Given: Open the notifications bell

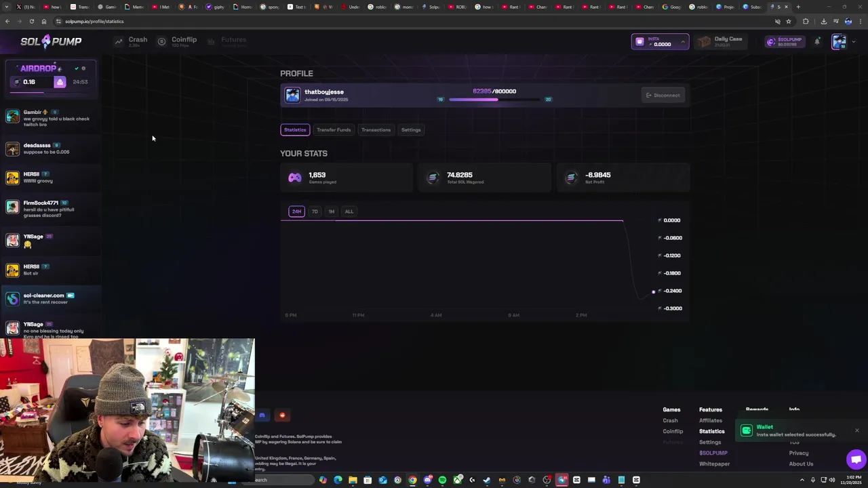Looking at the screenshot, I should [817, 42].
